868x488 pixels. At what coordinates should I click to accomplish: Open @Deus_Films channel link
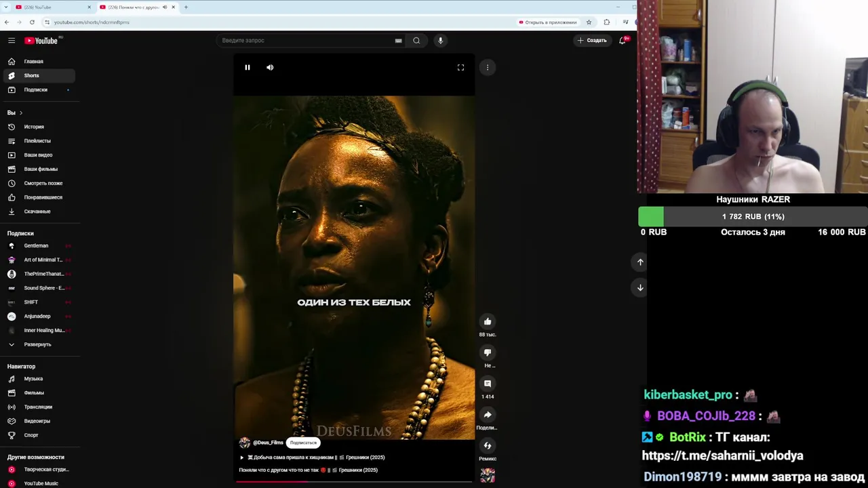tap(268, 443)
